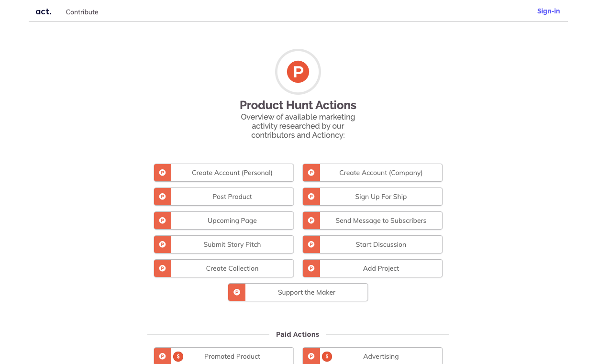
Task: Click the Create Collection action
Action: (232, 268)
